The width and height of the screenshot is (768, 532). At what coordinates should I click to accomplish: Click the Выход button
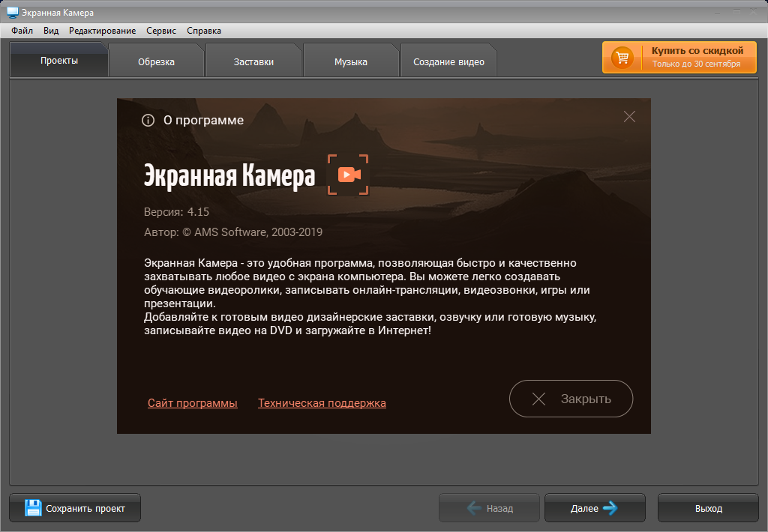708,508
